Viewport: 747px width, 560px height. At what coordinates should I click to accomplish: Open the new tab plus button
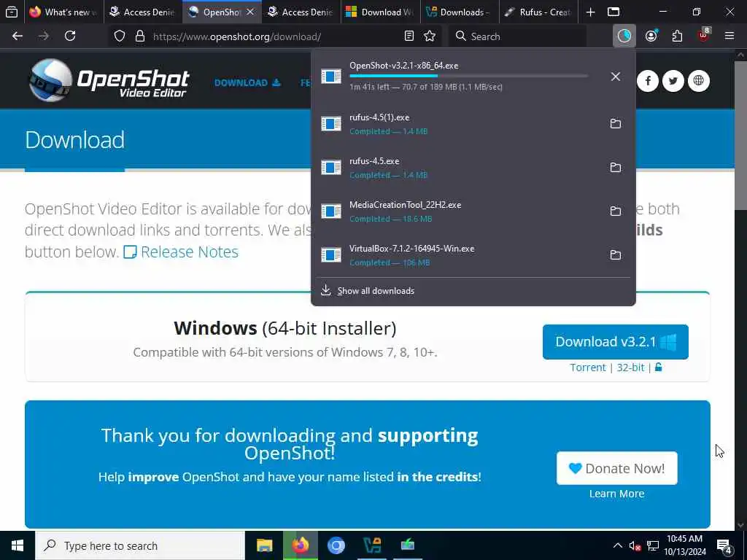pyautogui.click(x=590, y=12)
